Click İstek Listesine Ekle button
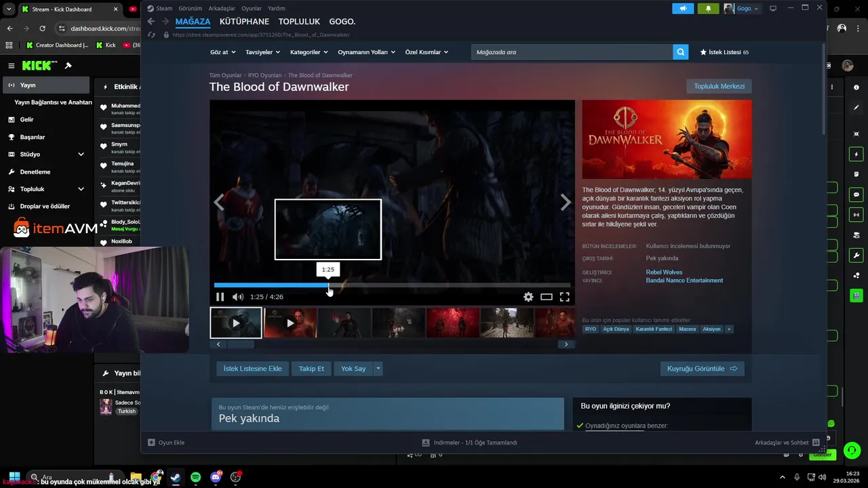The height and width of the screenshot is (488, 868). coord(252,369)
